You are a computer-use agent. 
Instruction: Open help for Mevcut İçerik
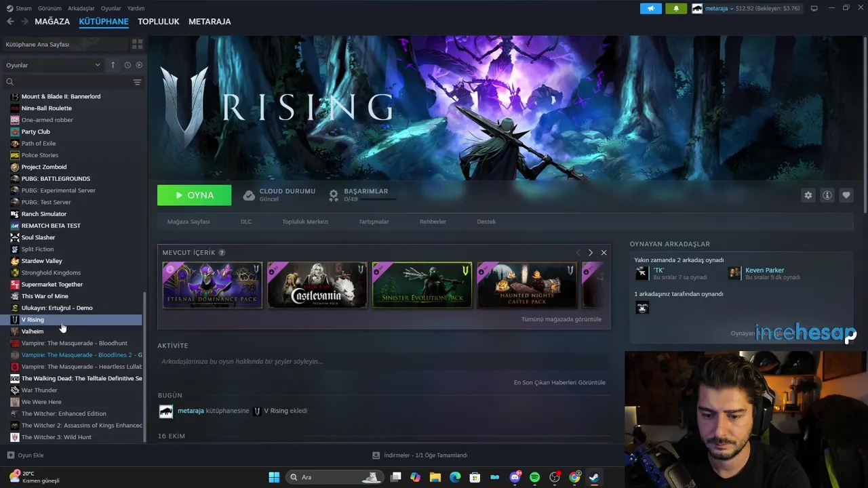222,253
